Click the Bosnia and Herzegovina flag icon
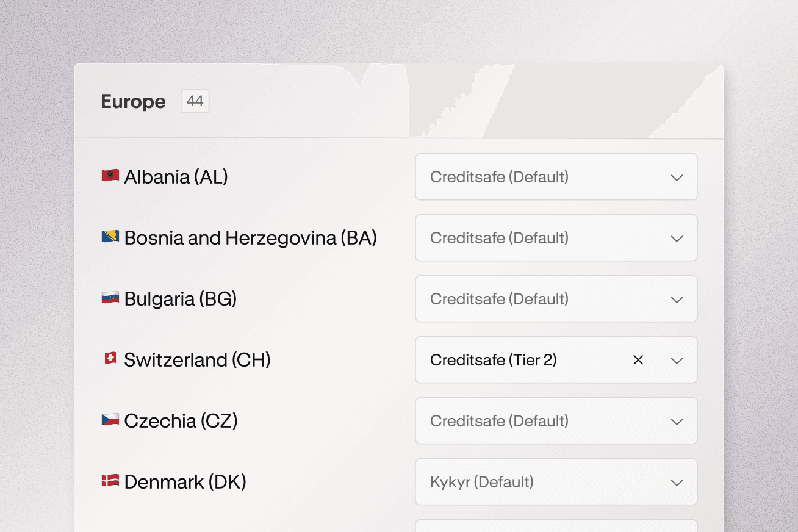798x532 pixels. tap(110, 237)
